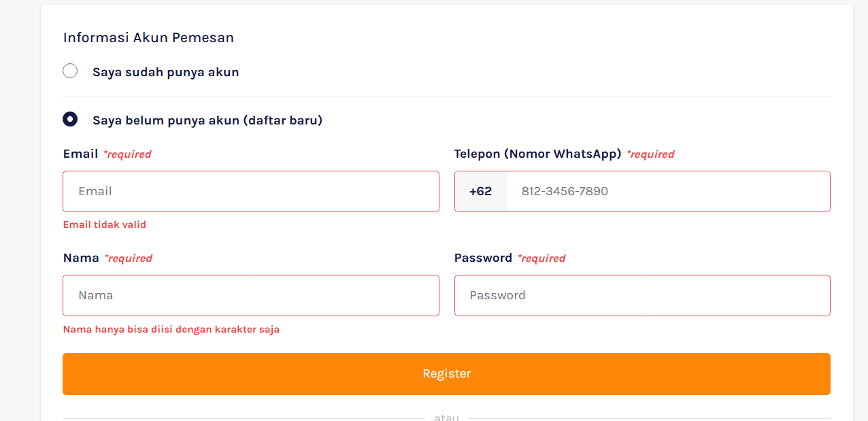
Task: Click the Nama character-only error message
Action: point(171,329)
